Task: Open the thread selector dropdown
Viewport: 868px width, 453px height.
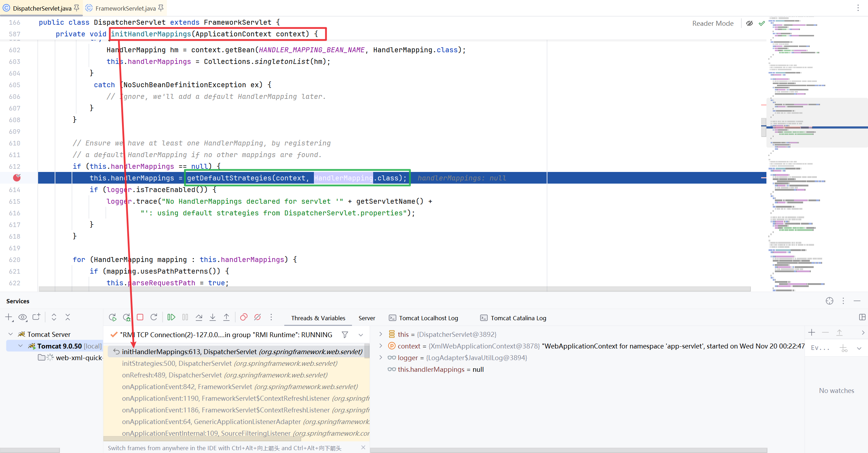Action: [361, 335]
